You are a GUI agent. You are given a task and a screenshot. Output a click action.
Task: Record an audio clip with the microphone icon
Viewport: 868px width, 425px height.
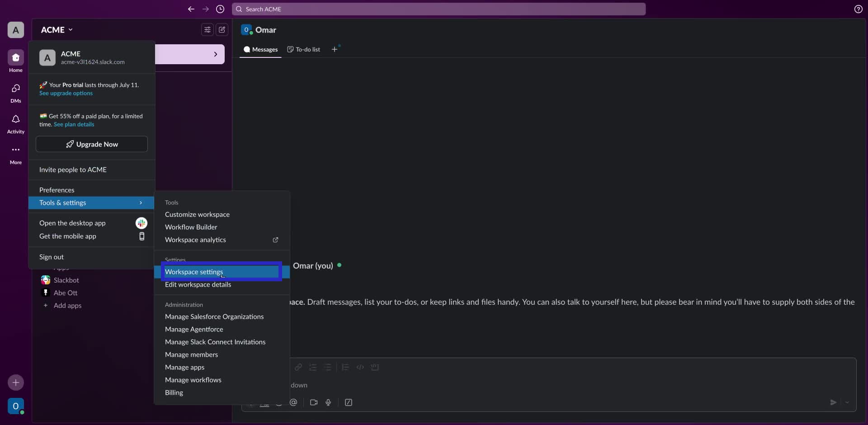[x=329, y=402]
